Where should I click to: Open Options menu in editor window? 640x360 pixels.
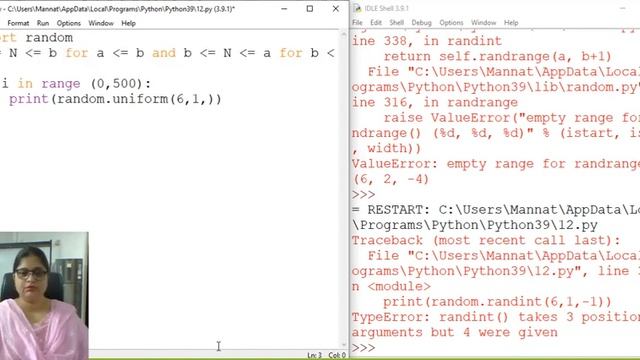(69, 23)
